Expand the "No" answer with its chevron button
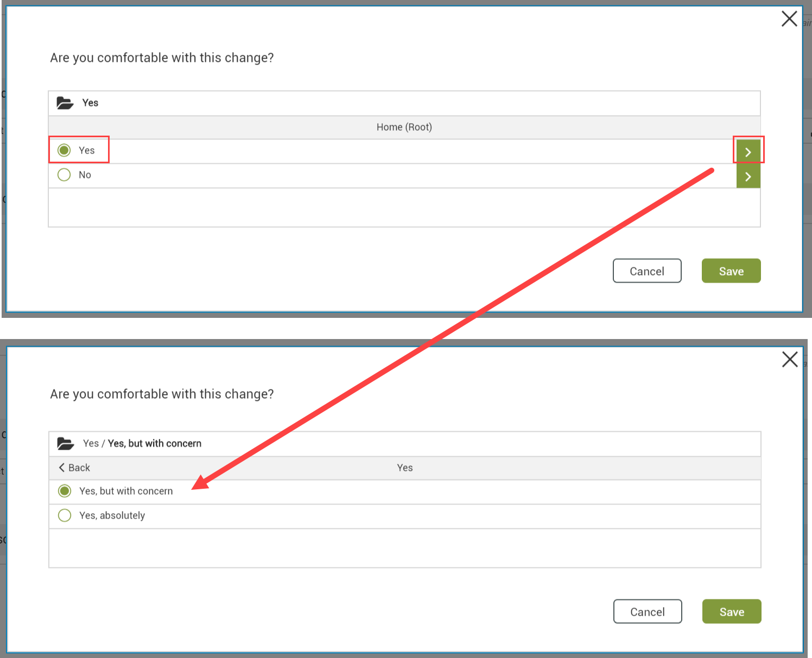The width and height of the screenshot is (812, 658). pos(748,176)
